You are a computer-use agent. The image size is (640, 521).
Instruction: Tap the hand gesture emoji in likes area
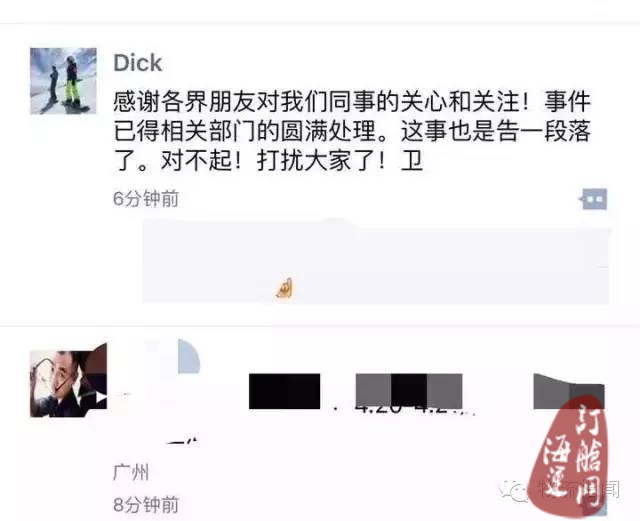(284, 288)
